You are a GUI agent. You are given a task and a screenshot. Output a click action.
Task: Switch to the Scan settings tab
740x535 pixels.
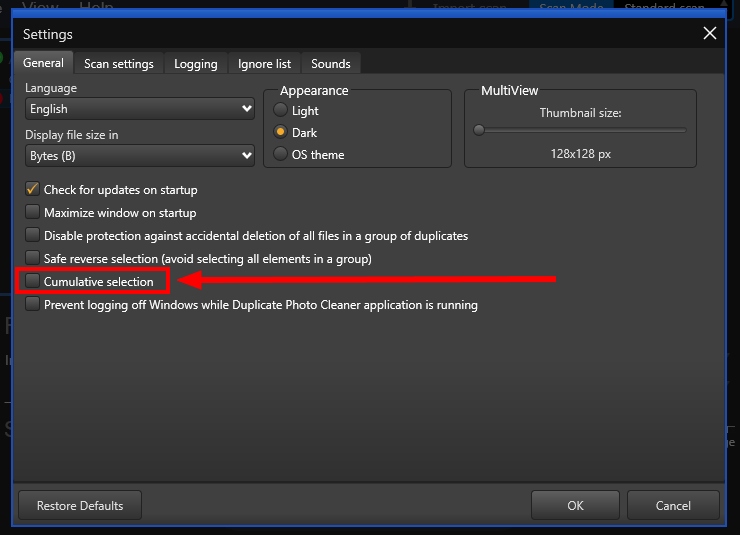tap(119, 64)
